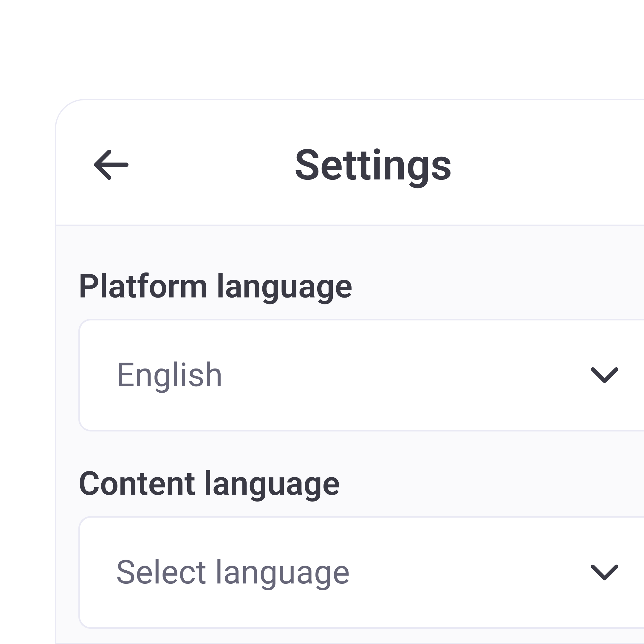Click the "English" selected value

click(x=169, y=375)
